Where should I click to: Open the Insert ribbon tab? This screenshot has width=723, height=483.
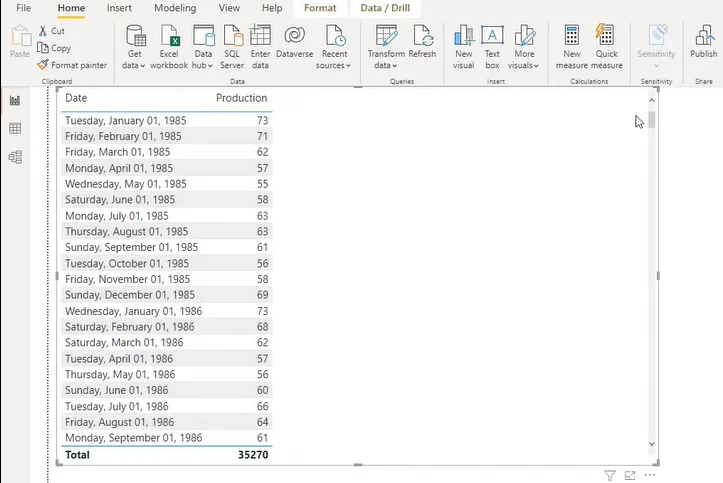click(x=119, y=8)
